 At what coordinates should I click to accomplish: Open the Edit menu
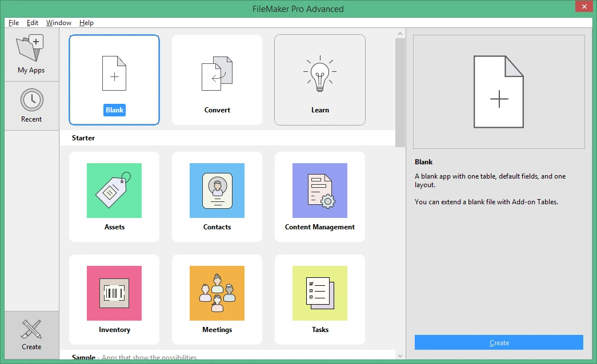click(x=33, y=23)
